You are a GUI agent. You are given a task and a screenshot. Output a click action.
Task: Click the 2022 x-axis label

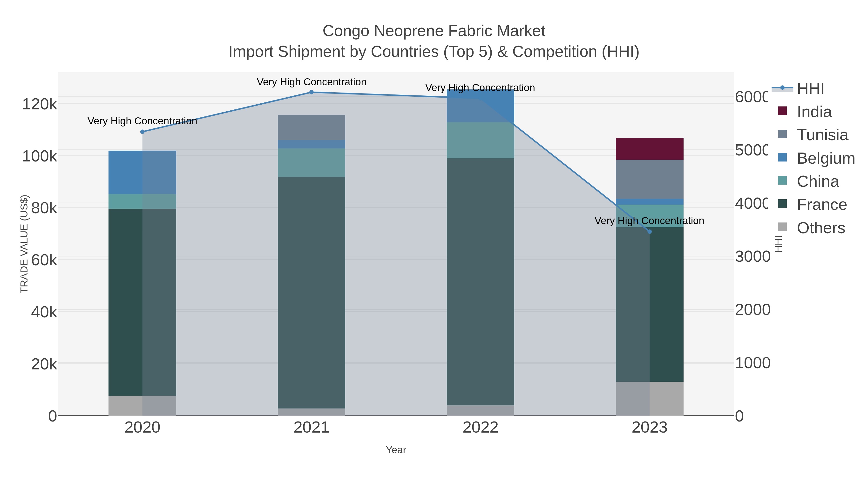pos(481,428)
